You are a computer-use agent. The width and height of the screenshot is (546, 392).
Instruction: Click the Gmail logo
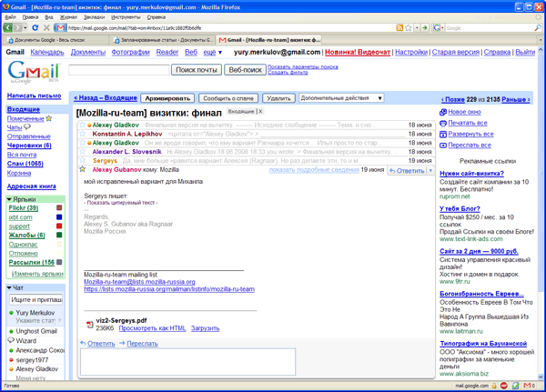click(x=34, y=72)
